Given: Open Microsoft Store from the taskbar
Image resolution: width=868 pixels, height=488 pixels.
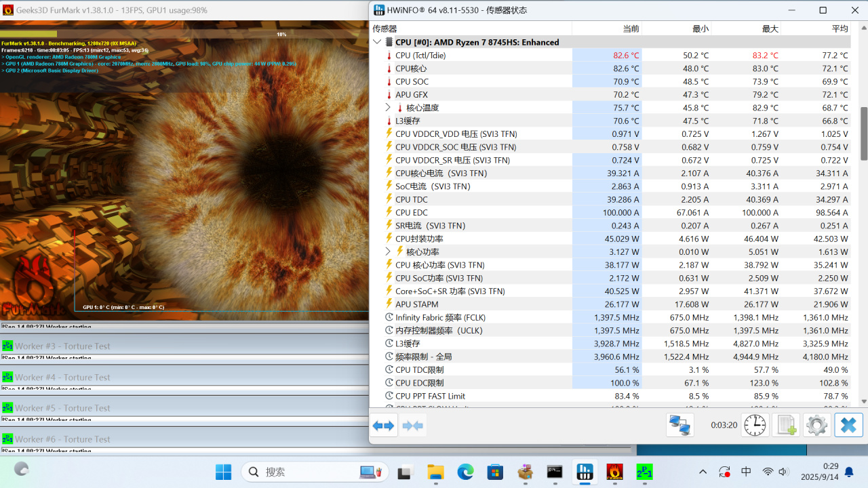Looking at the screenshot, I should click(x=495, y=472).
